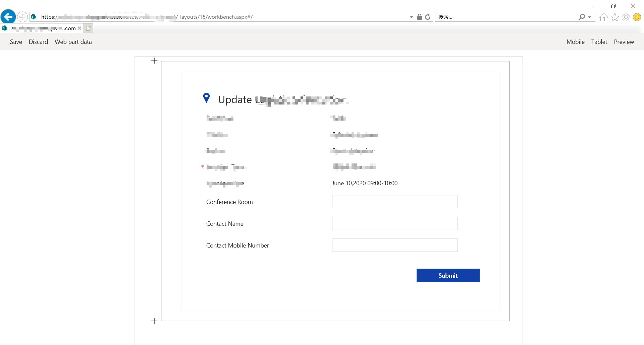Click the search magnifier icon
The height and width of the screenshot is (345, 644).
582,17
